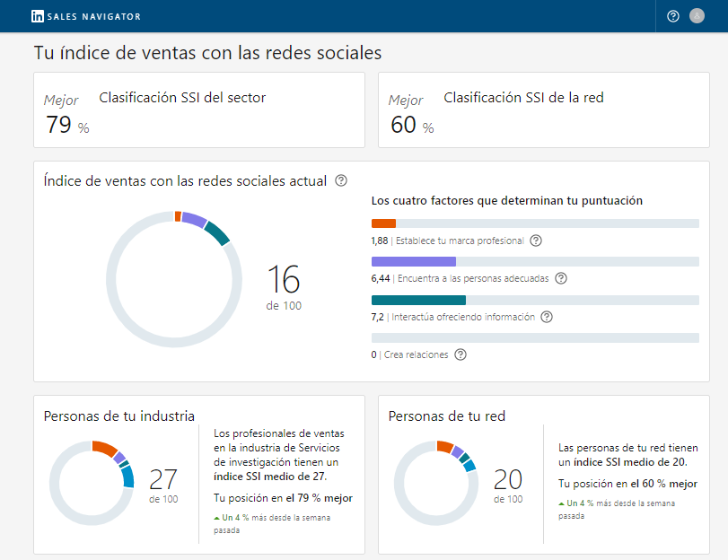Click the LinkedIn Sales Navigator logo
This screenshot has height=560, width=728.
86,16
